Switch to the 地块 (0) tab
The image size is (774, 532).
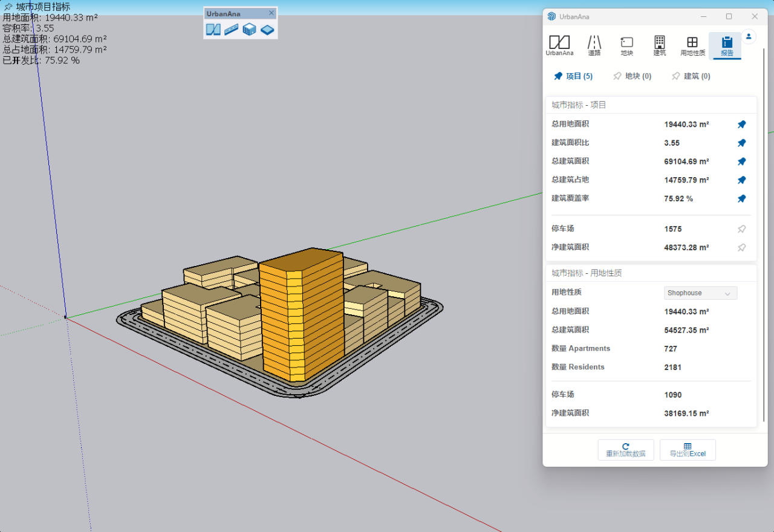[x=632, y=76]
